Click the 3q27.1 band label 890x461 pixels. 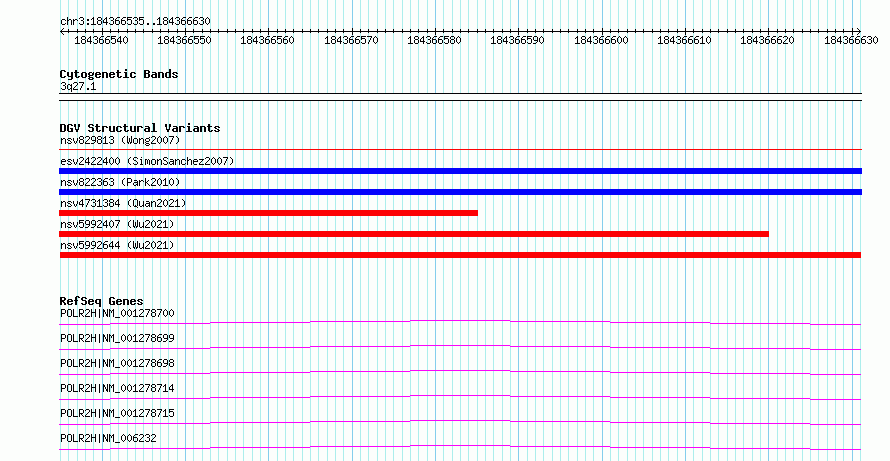coord(78,86)
